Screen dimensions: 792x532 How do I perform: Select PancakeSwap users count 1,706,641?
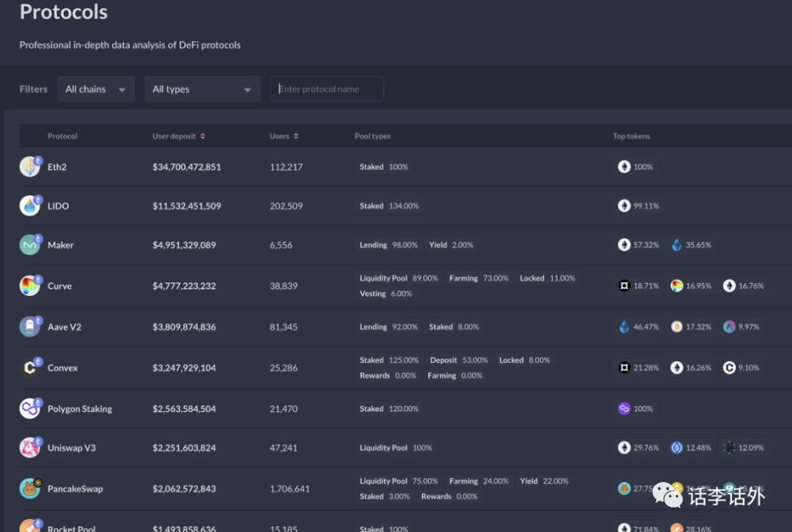[290, 489]
